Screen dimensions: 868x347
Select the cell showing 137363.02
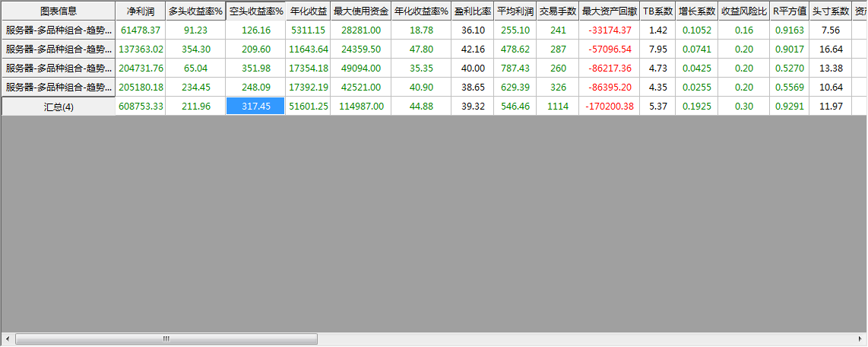(x=141, y=49)
